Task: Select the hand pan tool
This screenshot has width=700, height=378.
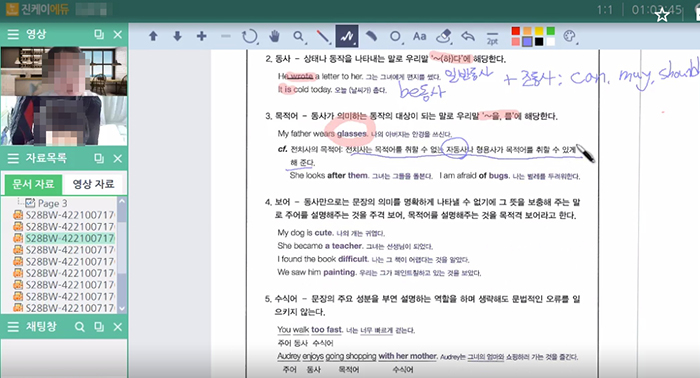Action: click(x=274, y=36)
